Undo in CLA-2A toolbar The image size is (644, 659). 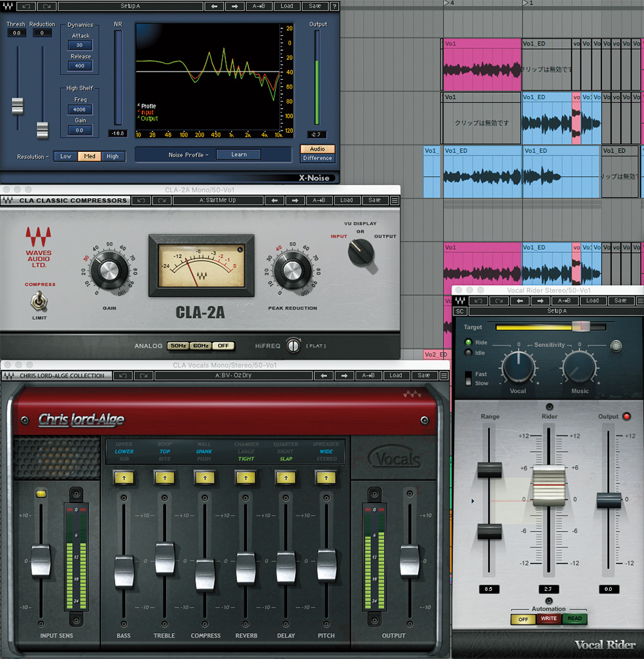[x=141, y=201]
